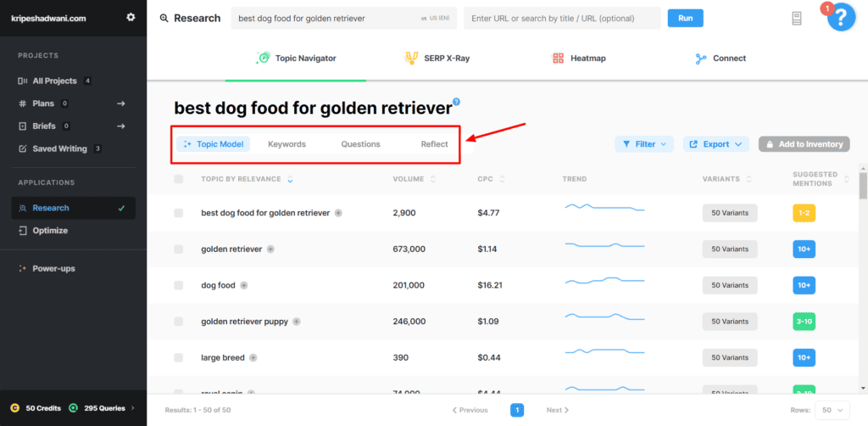Select the Questions tab

(x=360, y=144)
